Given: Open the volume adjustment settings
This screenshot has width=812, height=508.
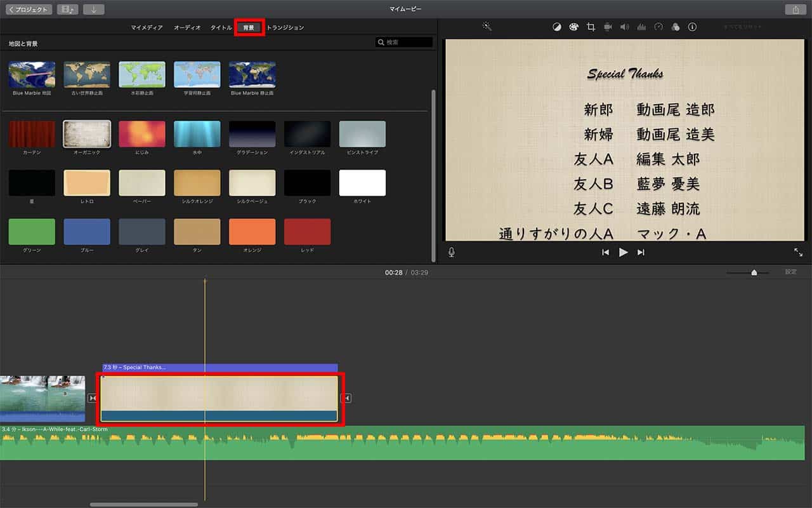Looking at the screenshot, I should (624, 27).
